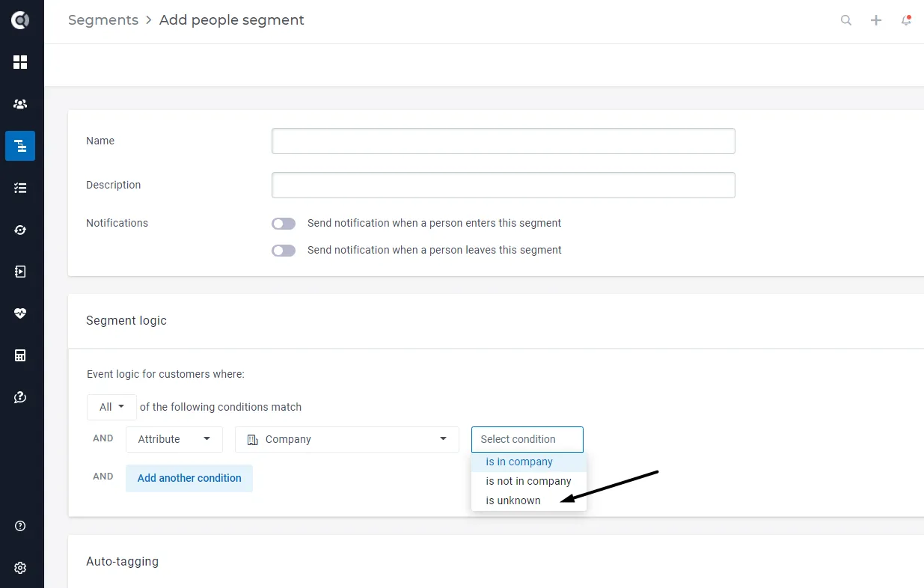Open the checklist icon in sidebar
Viewport: 924px width, 588px height.
click(x=20, y=188)
